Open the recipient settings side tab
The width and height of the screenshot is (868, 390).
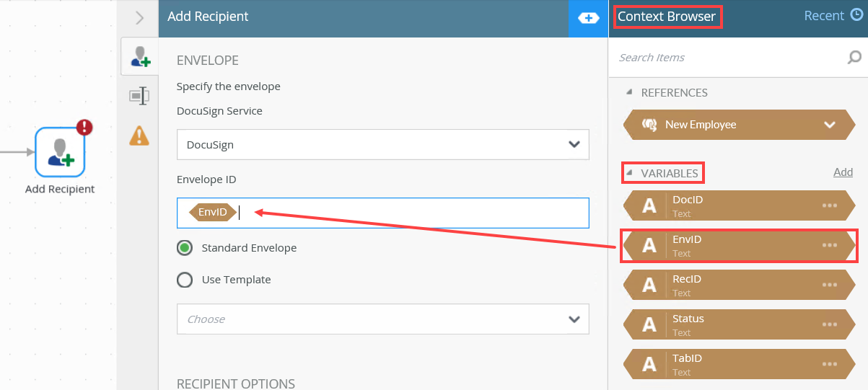tap(140, 57)
